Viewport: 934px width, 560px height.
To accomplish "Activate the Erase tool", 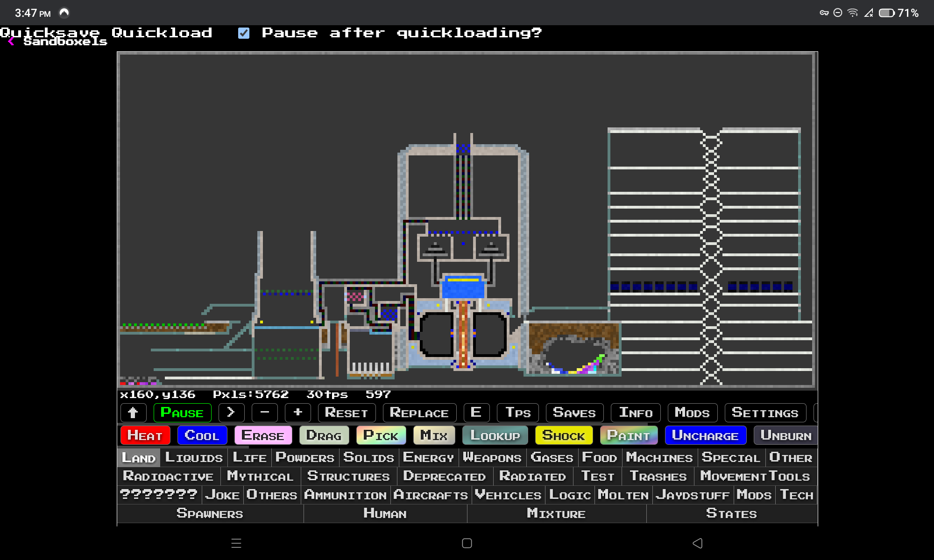I will click(263, 435).
